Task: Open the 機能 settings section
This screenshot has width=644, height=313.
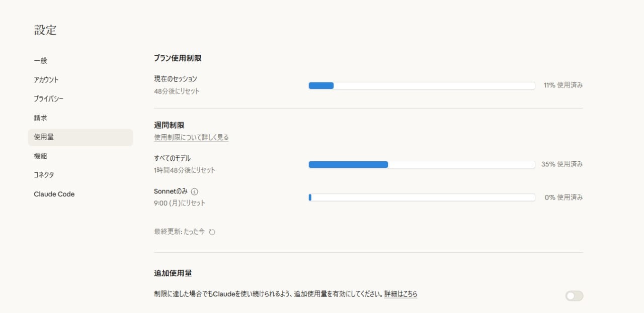Action: [x=40, y=156]
